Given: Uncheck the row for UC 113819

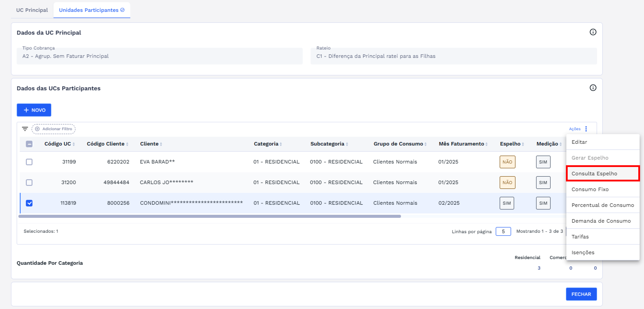Looking at the screenshot, I should tap(29, 203).
